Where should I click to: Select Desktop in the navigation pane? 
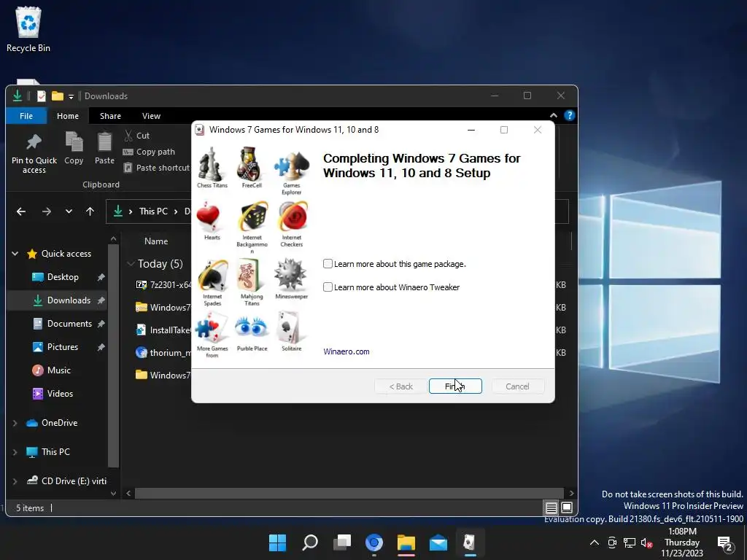(x=63, y=277)
